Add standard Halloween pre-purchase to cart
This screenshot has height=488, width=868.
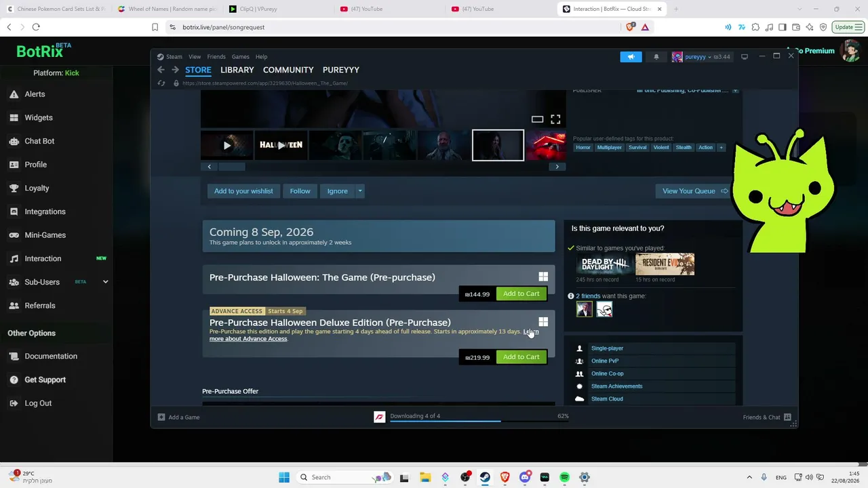(x=521, y=293)
